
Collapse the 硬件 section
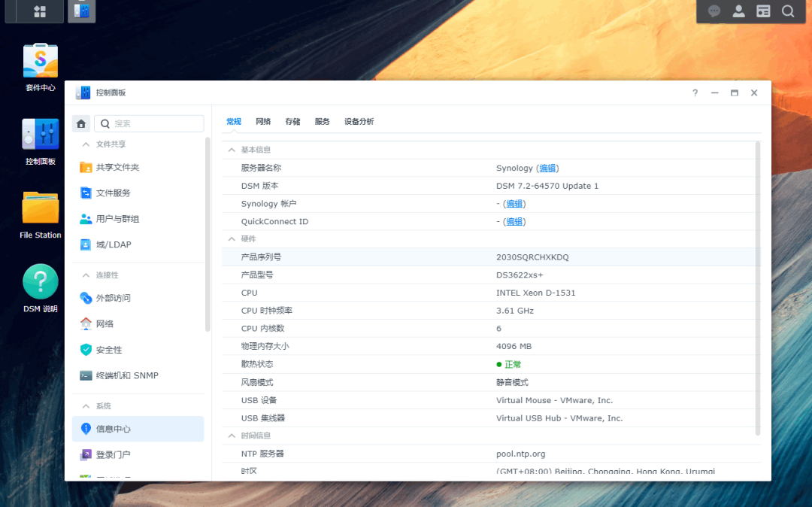(232, 238)
